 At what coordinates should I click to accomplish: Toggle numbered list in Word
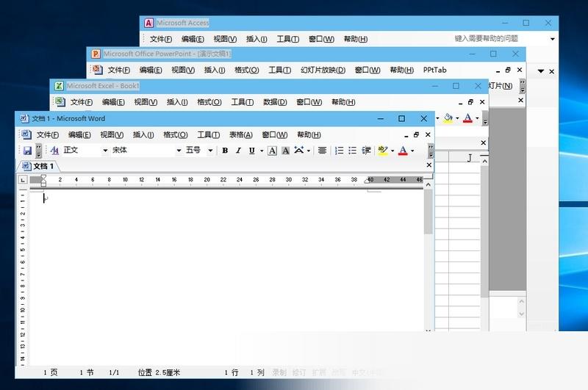point(339,151)
